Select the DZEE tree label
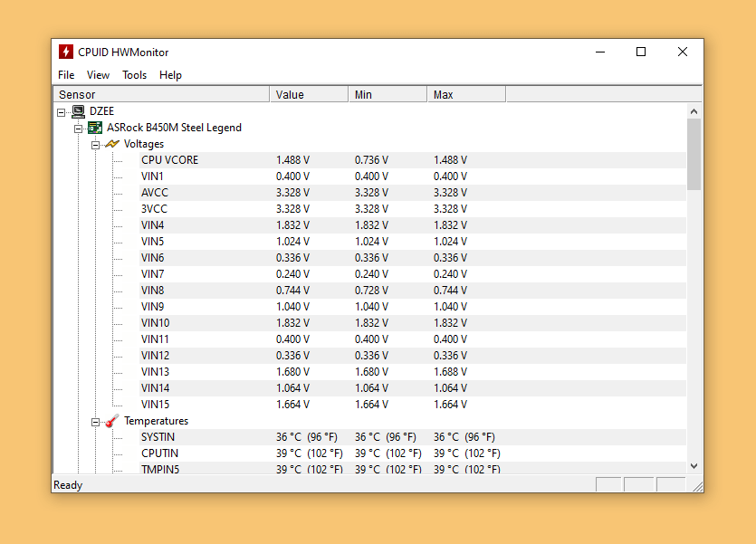 coord(101,111)
